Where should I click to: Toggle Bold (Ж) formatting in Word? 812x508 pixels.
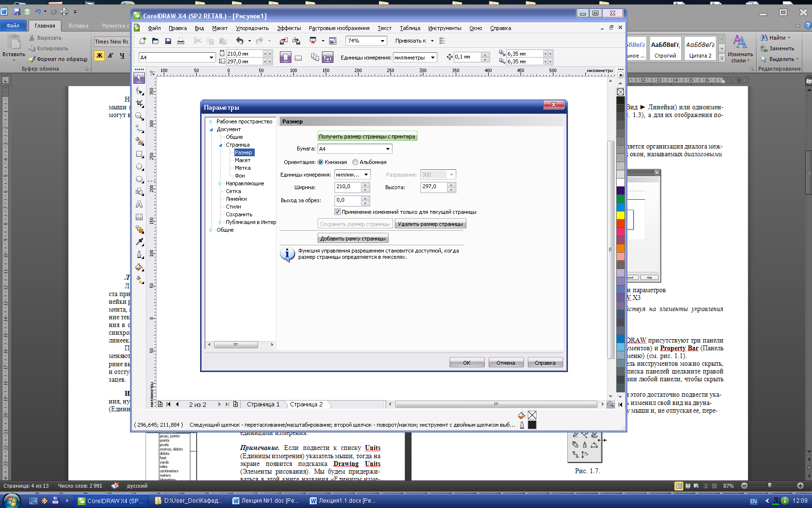(100, 56)
